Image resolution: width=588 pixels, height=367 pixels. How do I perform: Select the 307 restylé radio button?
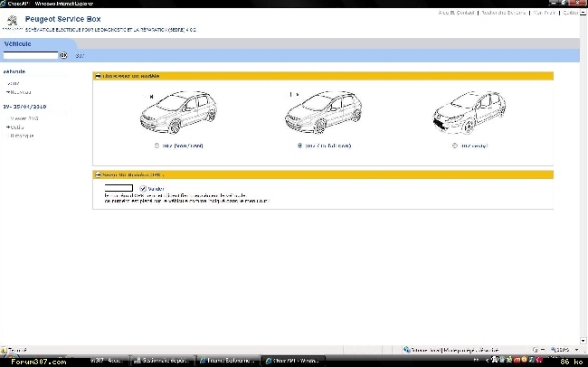455,146
